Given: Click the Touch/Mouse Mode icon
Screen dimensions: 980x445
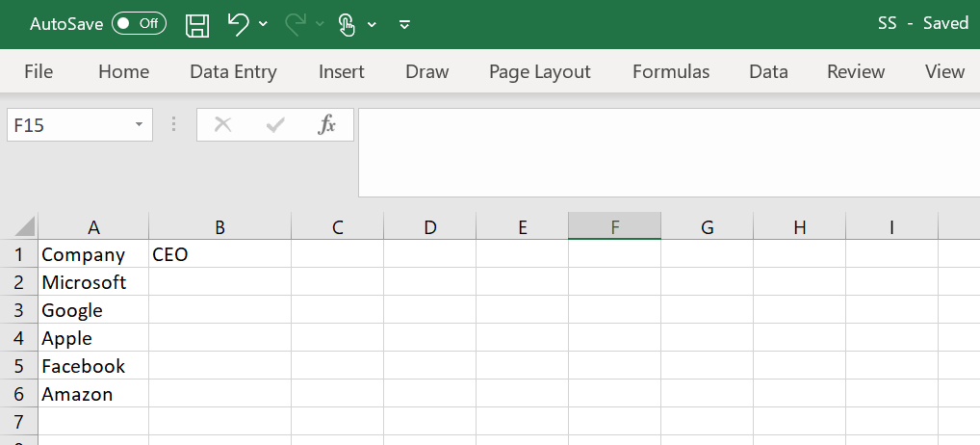Looking at the screenshot, I should point(347,25).
